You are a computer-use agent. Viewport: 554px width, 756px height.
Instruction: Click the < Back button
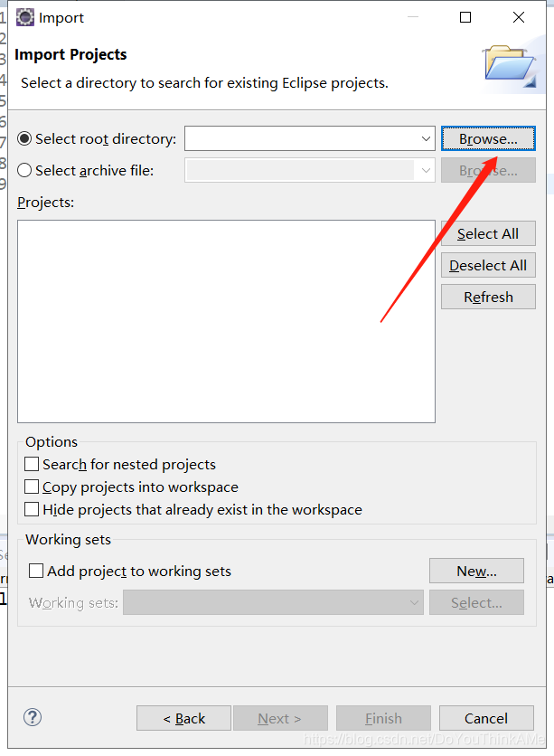coord(183,718)
